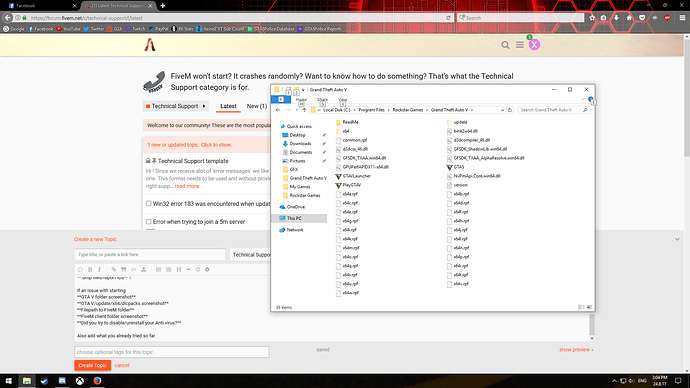
Task: Tick checkbox beside Win32 error 183 topic
Action: (x=149, y=204)
